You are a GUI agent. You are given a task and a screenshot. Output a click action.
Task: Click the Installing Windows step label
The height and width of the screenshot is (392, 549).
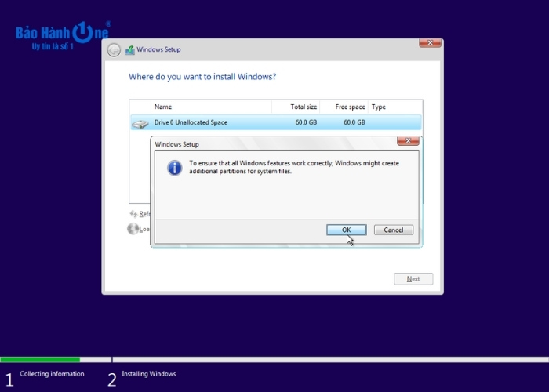click(x=149, y=374)
